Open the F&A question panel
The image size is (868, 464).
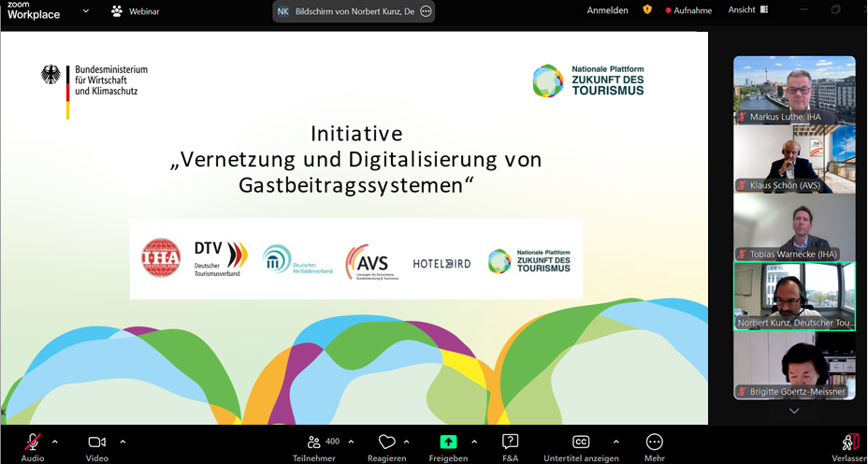(510, 447)
